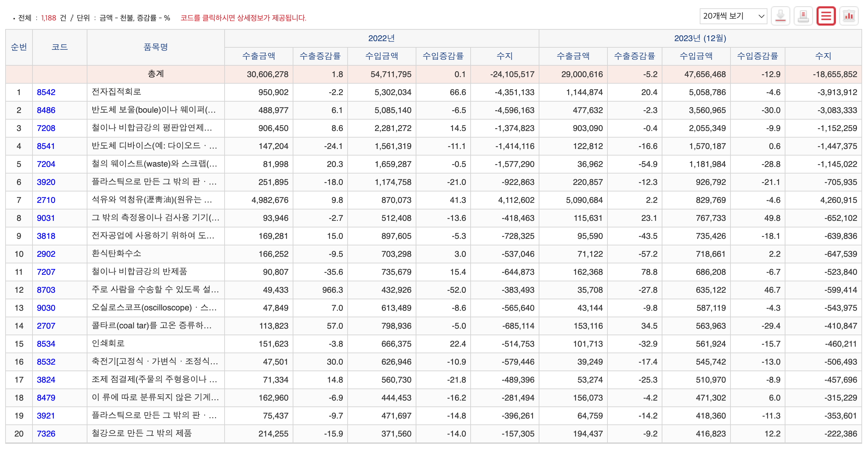Click item name 철이나 비합금강의 반제품
This screenshot has height=450, width=868.
(x=139, y=272)
